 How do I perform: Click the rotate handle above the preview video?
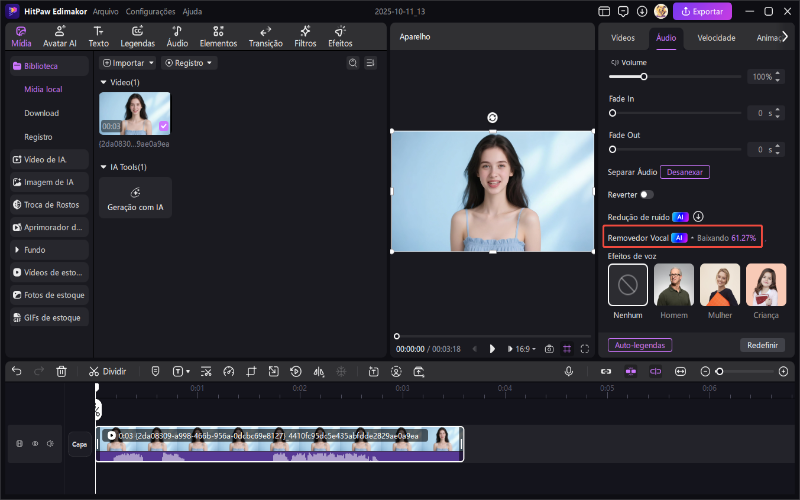492,118
